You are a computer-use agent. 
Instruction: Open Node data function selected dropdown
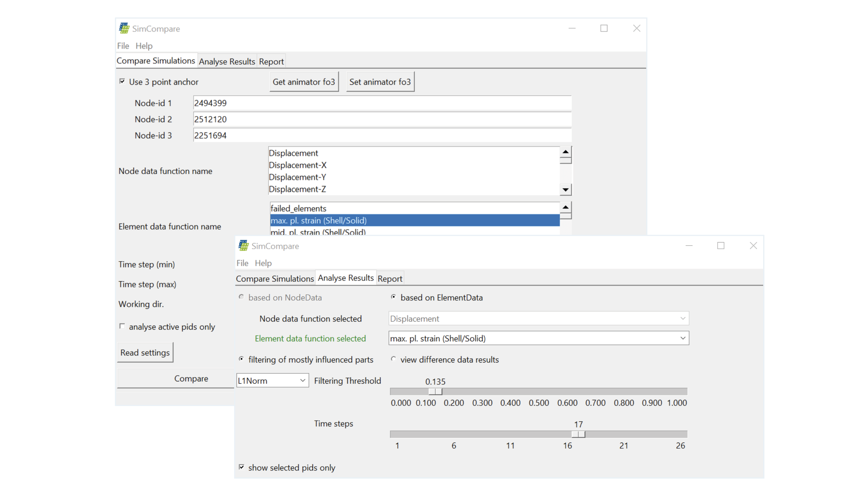[538, 318]
